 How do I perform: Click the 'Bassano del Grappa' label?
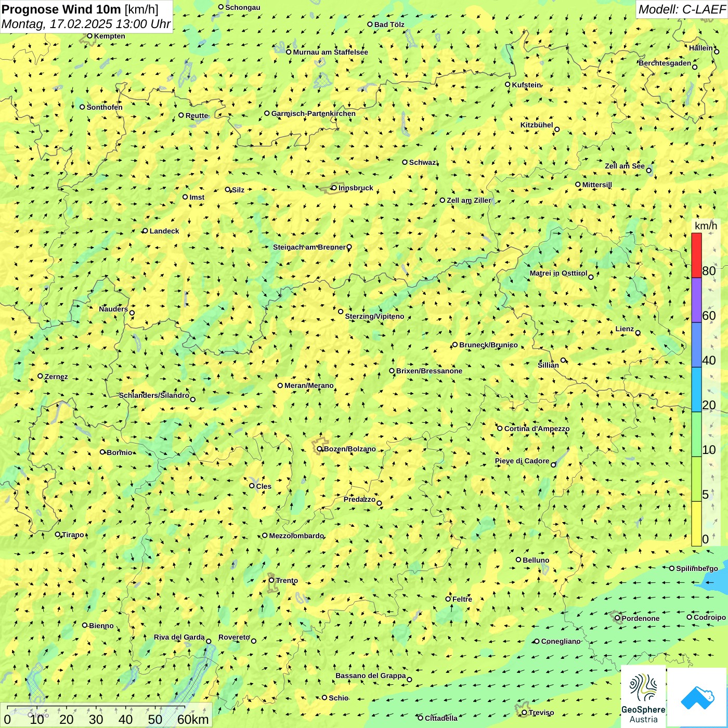(x=370, y=675)
